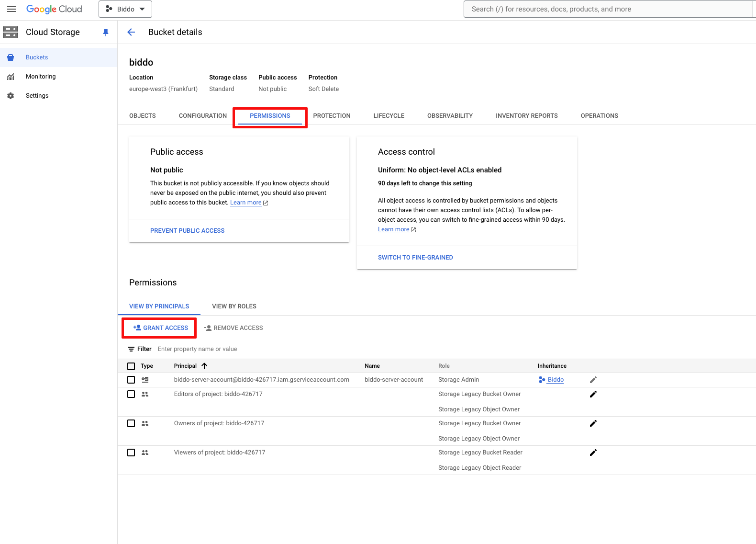Switch to the Objects tab

click(x=143, y=116)
